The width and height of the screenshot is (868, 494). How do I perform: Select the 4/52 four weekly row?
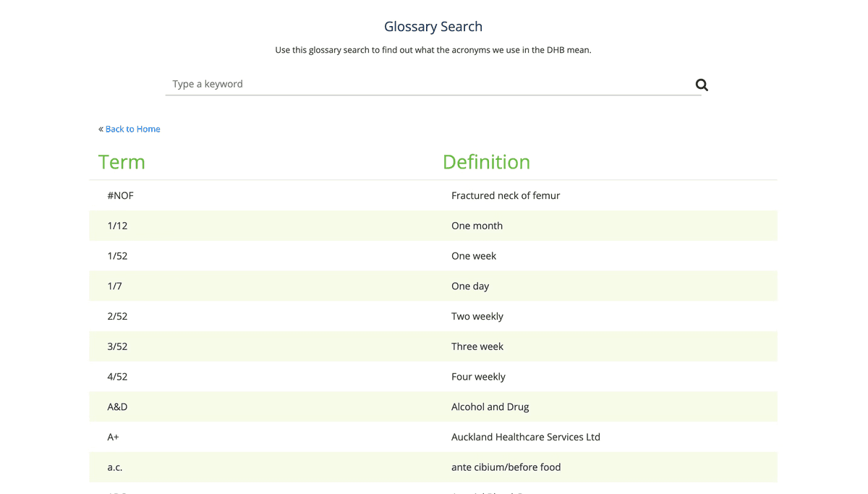(117, 376)
